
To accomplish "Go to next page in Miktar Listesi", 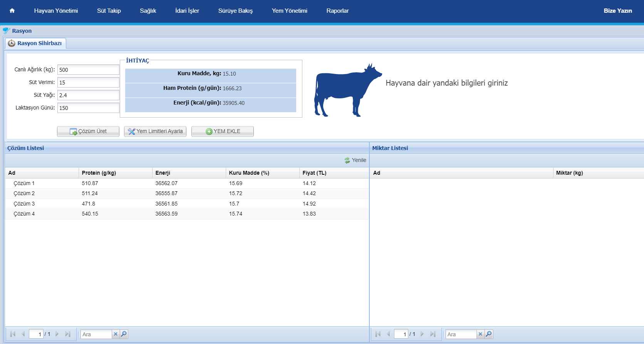I will [422, 334].
